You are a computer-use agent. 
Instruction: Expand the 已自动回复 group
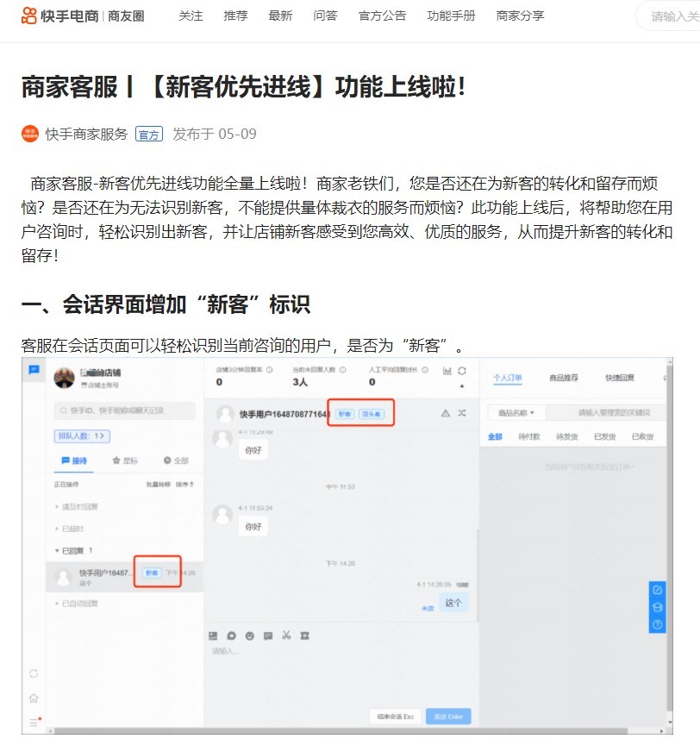77,604
